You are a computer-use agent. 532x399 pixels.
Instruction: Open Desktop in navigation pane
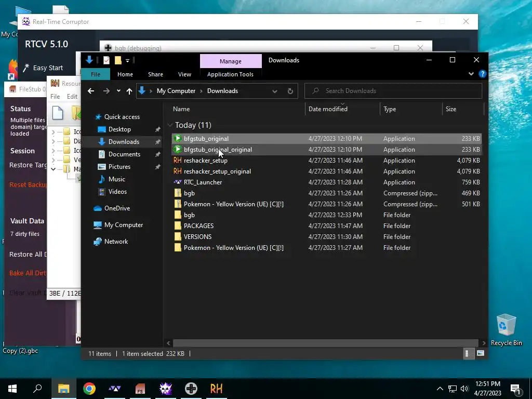click(115, 129)
